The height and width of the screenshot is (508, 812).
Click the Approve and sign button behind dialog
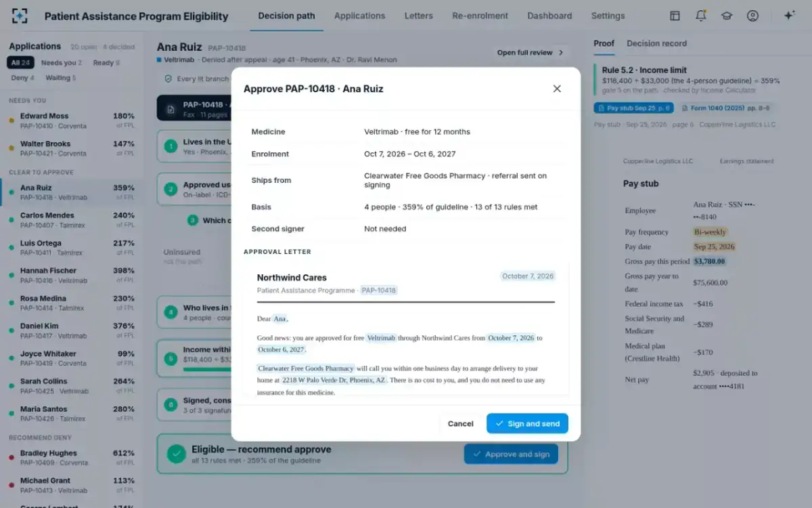[511, 454]
